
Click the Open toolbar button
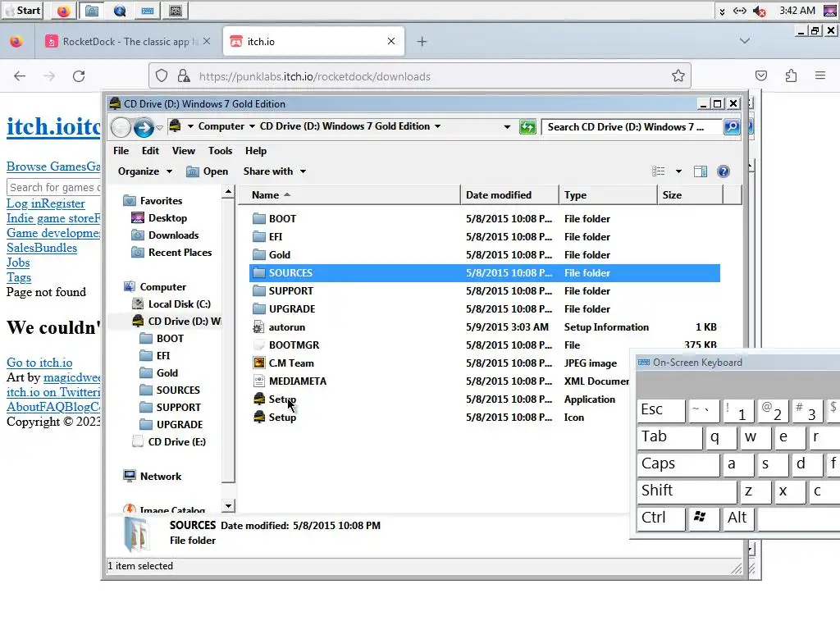208,171
